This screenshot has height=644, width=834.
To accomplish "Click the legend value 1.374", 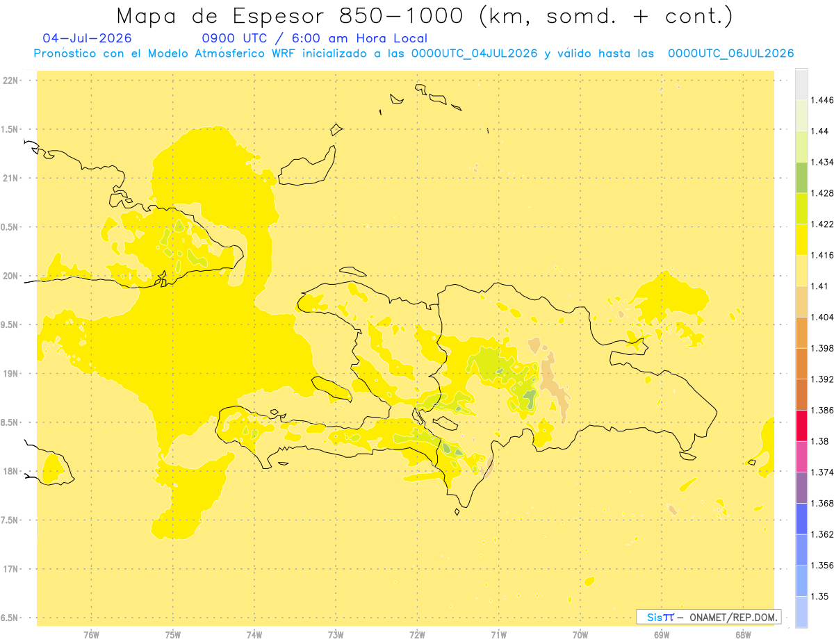I will click(x=822, y=472).
